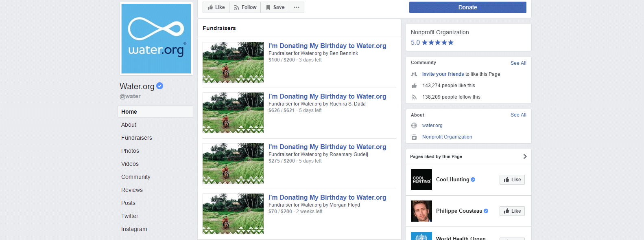Image resolution: width=644 pixels, height=240 pixels.
Task: Click category icon beside Nonprofit Organization link
Action: pyautogui.click(x=414, y=137)
